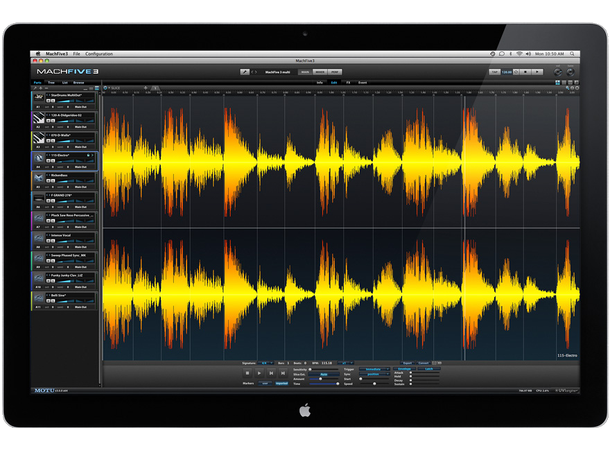Click the 115-Electro part thumbnail

coord(39,158)
